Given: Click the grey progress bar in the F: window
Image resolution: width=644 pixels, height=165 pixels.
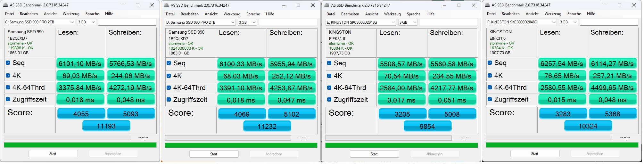Looking at the screenshot, I should [x=549, y=137].
